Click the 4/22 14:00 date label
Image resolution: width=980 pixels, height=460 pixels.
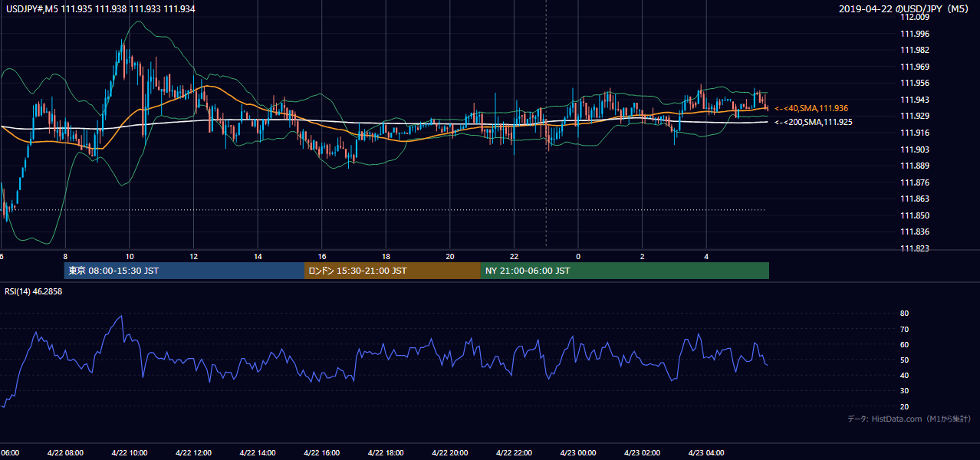coord(258,453)
